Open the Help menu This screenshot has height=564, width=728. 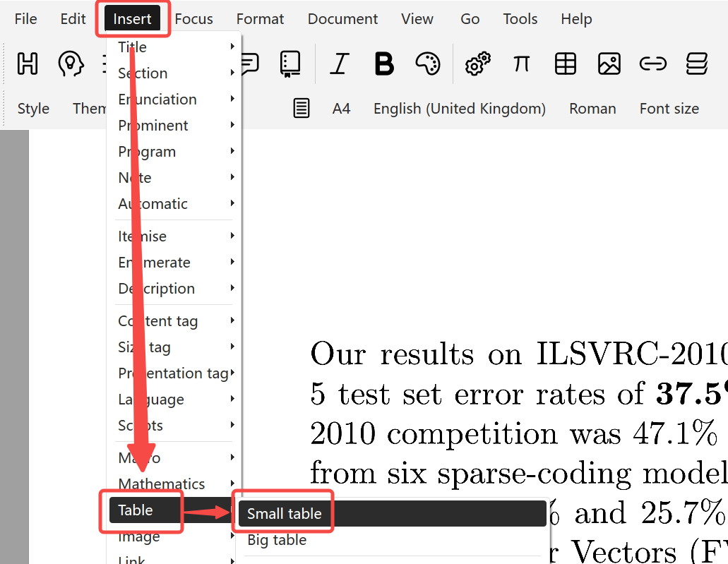point(576,19)
